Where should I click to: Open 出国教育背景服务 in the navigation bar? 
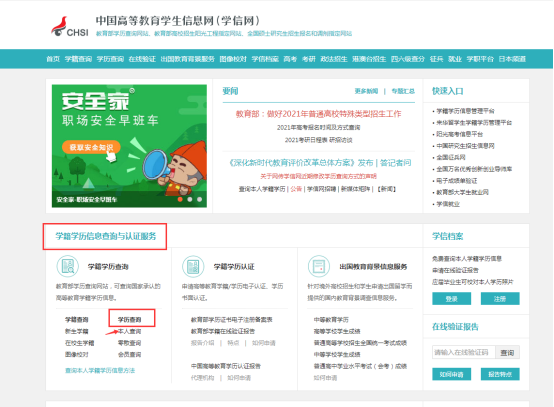point(188,59)
